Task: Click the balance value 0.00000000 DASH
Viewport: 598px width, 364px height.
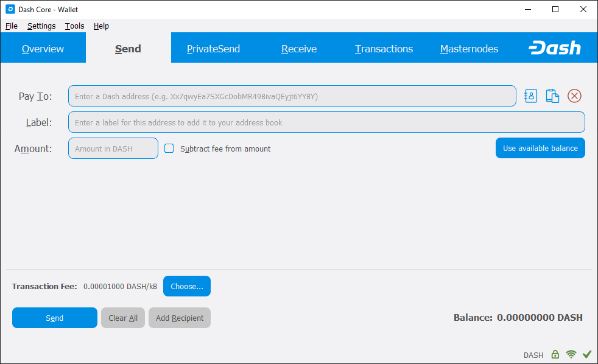Action: pyautogui.click(x=540, y=318)
